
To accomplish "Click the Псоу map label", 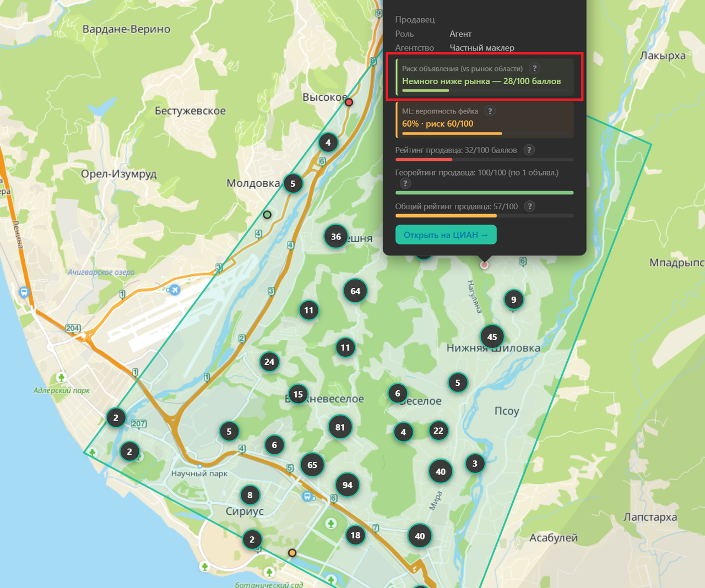I will (x=507, y=411).
